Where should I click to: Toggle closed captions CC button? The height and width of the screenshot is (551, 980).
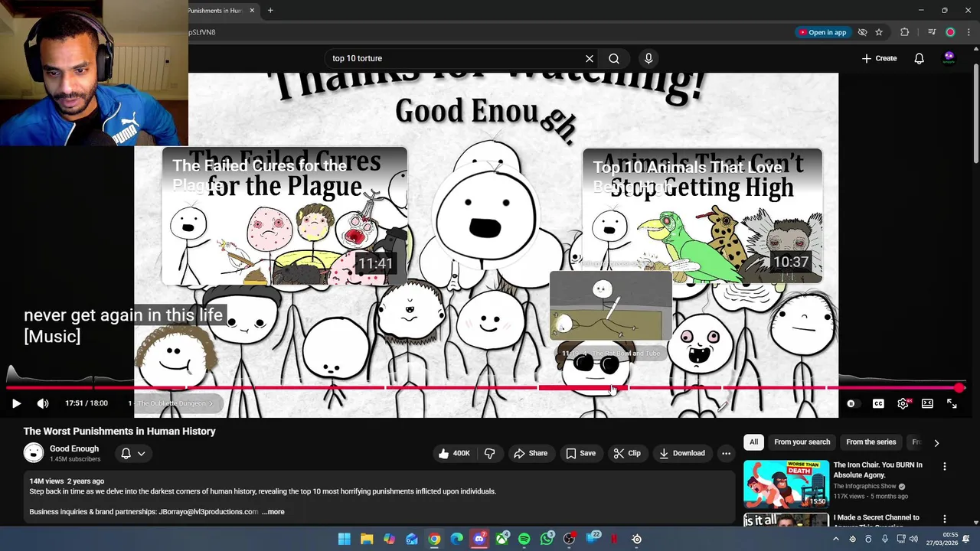coord(878,403)
